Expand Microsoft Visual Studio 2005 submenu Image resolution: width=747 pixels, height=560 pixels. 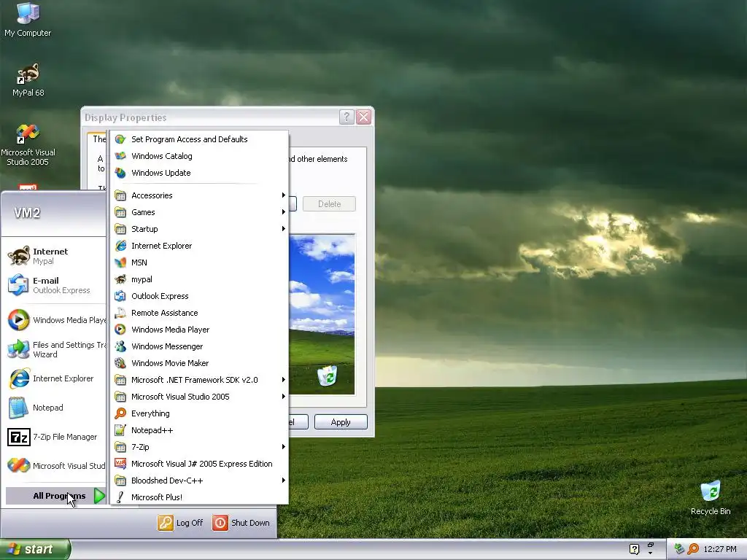(x=199, y=397)
